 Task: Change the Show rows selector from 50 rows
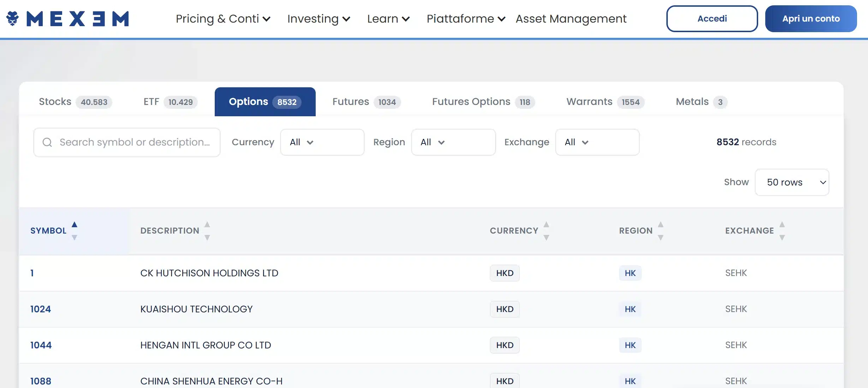coord(792,182)
